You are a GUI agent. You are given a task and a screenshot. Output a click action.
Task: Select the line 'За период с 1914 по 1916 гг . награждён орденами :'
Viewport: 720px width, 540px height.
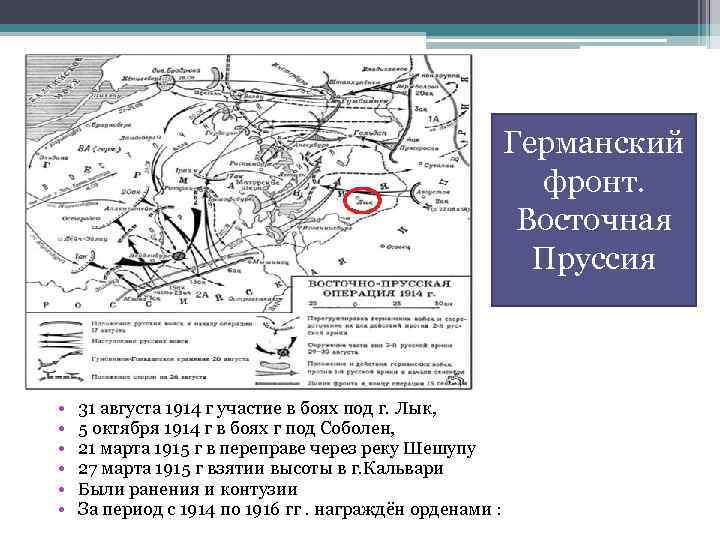pos(289,509)
